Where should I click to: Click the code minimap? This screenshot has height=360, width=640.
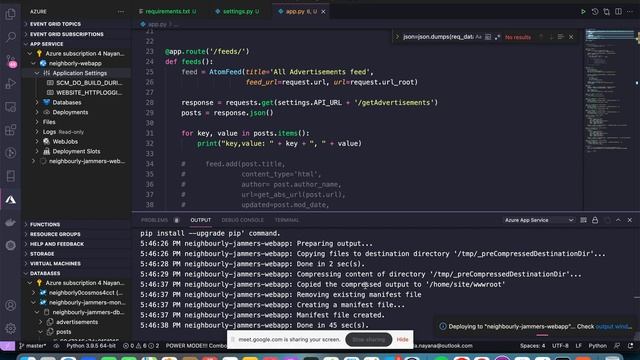pos(609,92)
